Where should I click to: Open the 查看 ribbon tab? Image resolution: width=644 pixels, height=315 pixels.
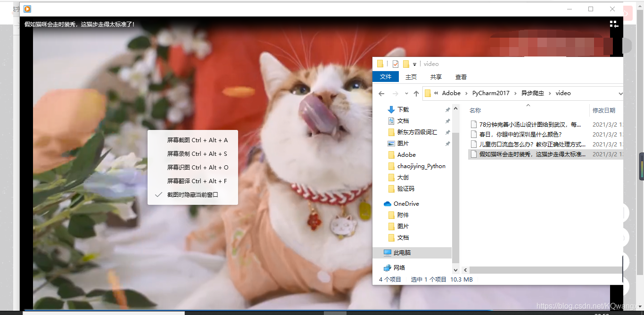(x=461, y=77)
